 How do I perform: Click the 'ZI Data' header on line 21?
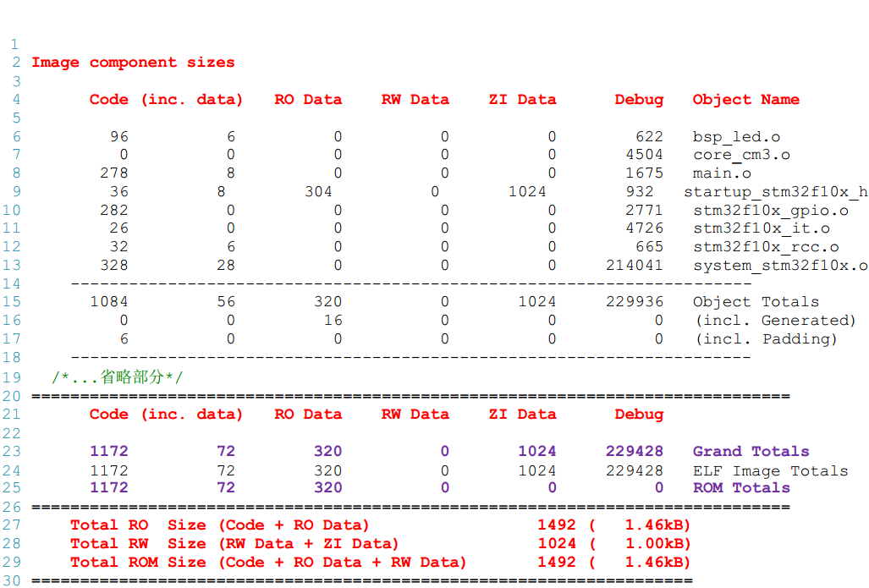point(523,415)
